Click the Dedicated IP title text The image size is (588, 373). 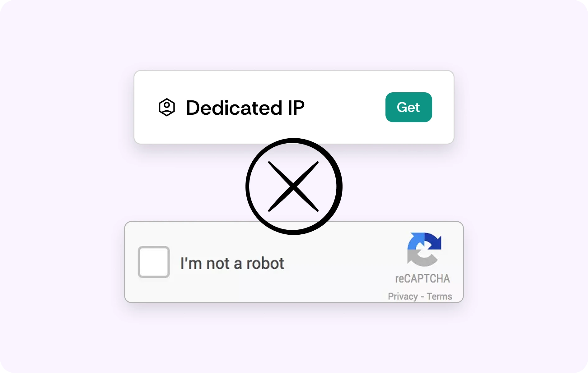tap(245, 108)
